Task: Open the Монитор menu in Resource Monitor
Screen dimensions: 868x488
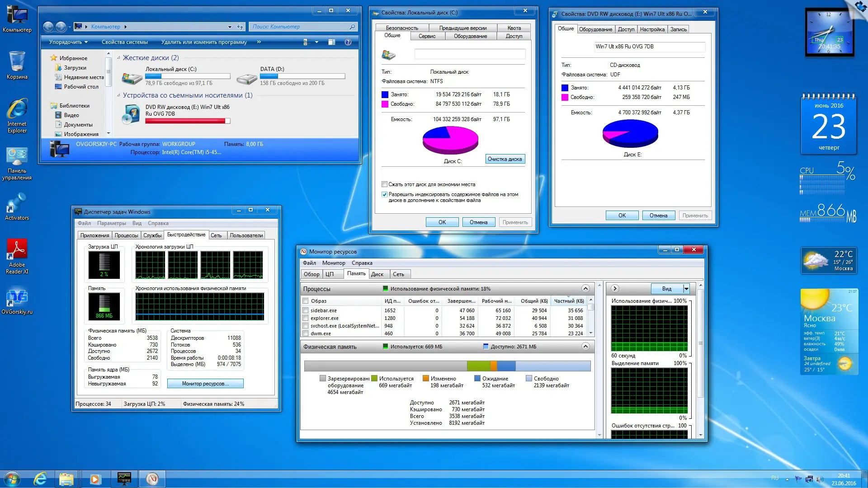Action: [x=333, y=263]
